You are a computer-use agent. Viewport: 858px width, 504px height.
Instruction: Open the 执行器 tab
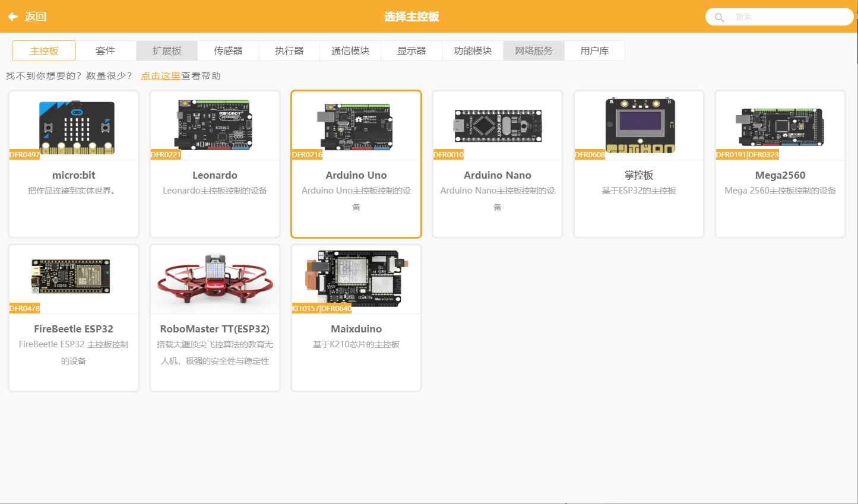[x=289, y=50]
